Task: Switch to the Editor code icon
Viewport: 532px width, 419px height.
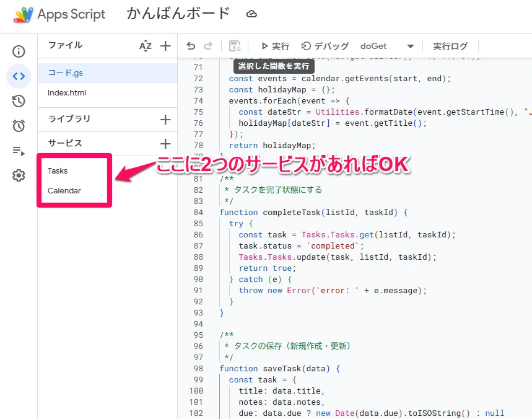Action: click(x=19, y=76)
